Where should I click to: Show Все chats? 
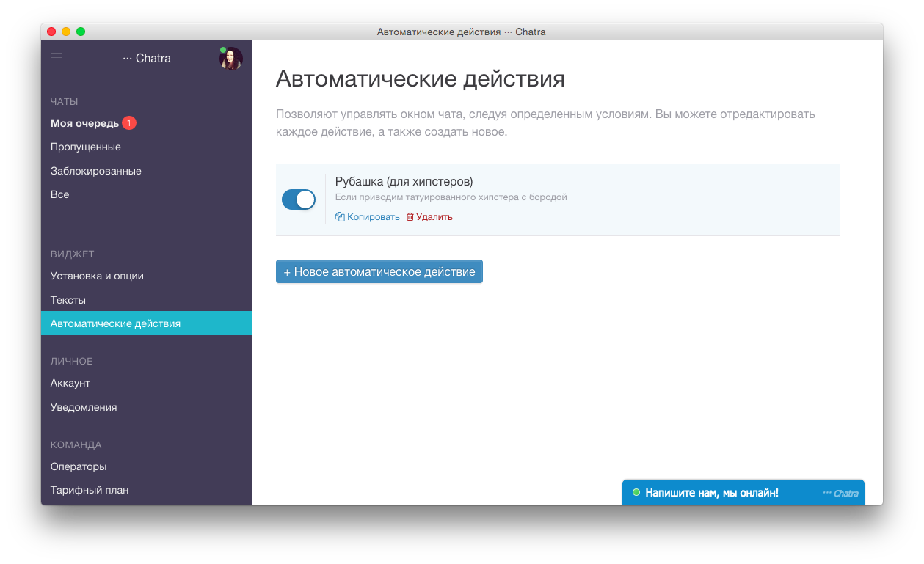(60, 194)
